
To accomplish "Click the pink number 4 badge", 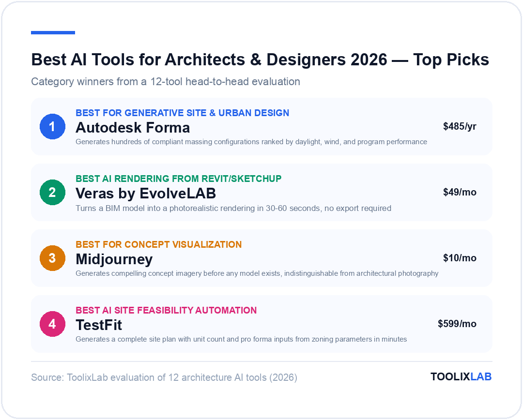I will (52, 324).
